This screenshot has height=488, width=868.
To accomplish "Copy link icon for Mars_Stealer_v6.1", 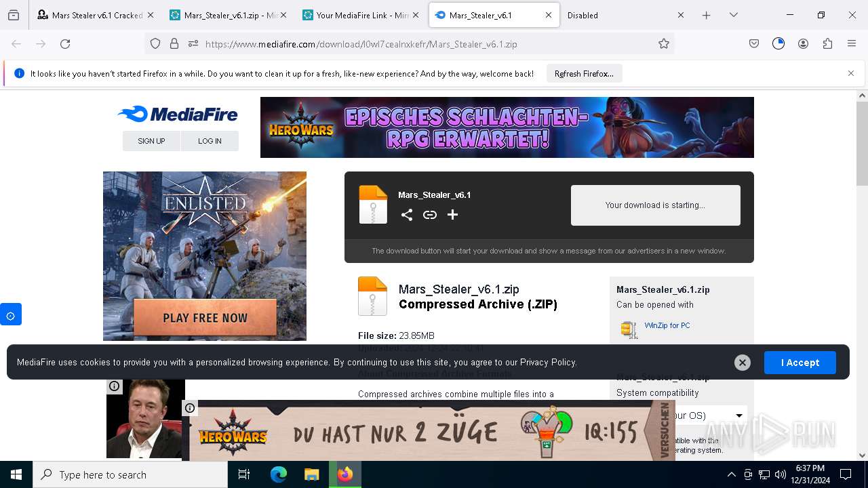I will coord(430,215).
